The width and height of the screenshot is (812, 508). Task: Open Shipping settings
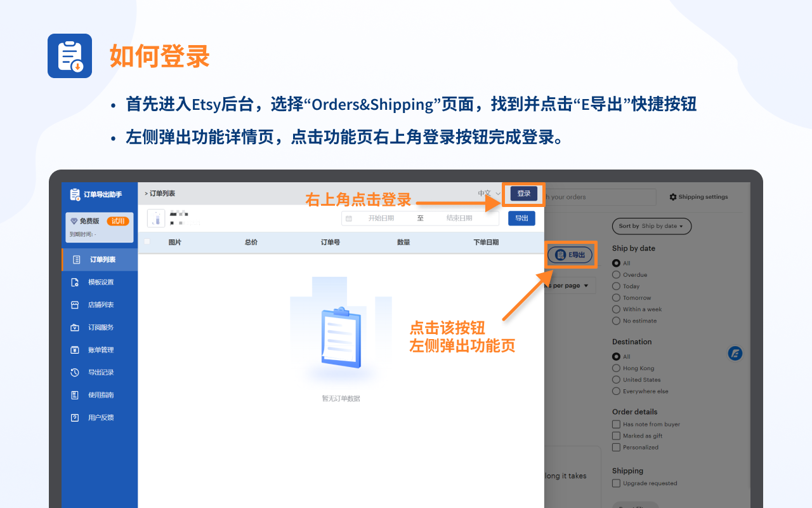[698, 197]
